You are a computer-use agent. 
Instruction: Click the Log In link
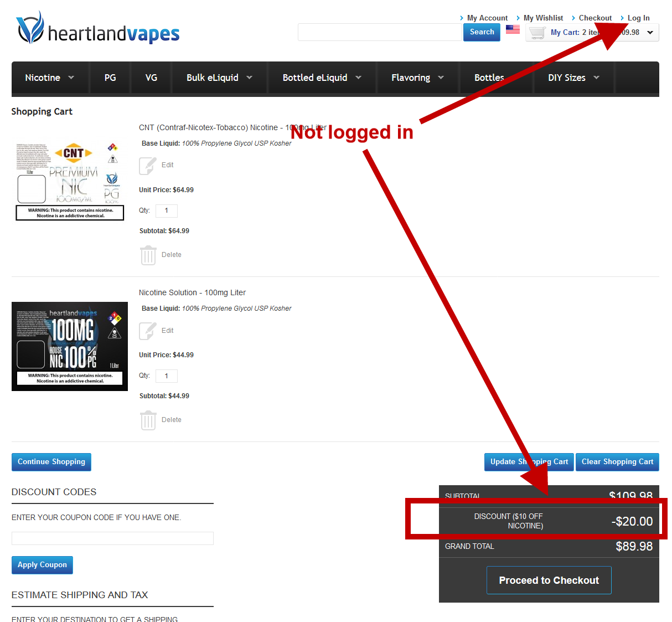point(638,18)
